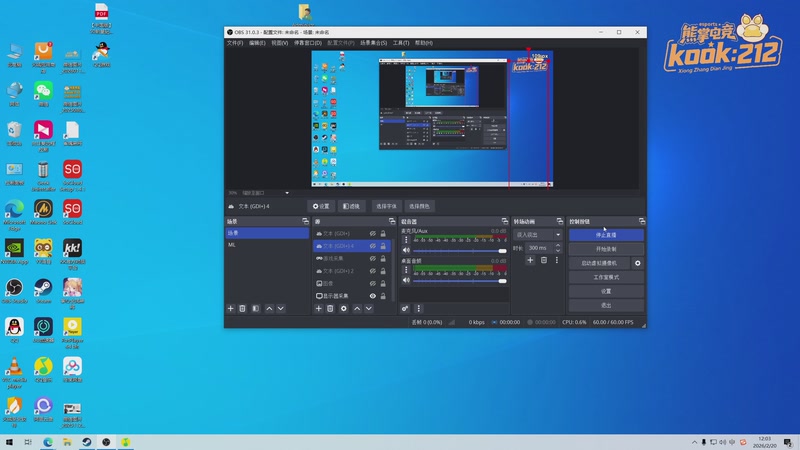
Task: Remove transition with trash icon
Action: (544, 260)
